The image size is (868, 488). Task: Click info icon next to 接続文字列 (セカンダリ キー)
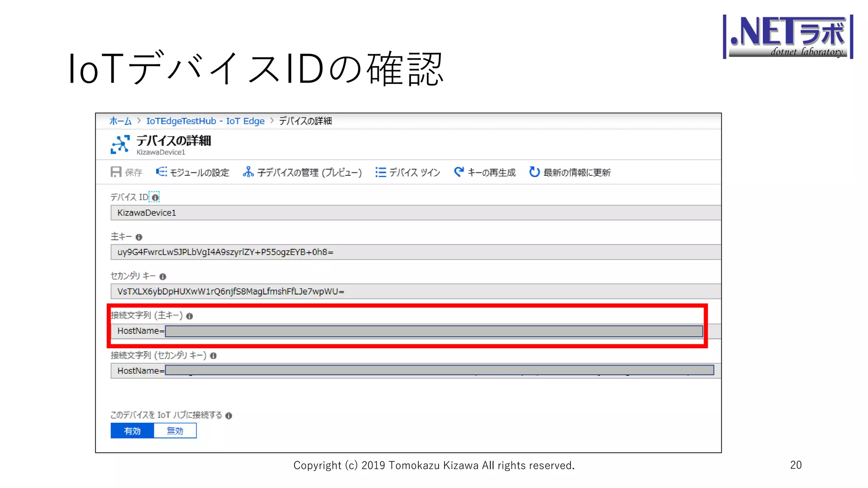click(213, 356)
